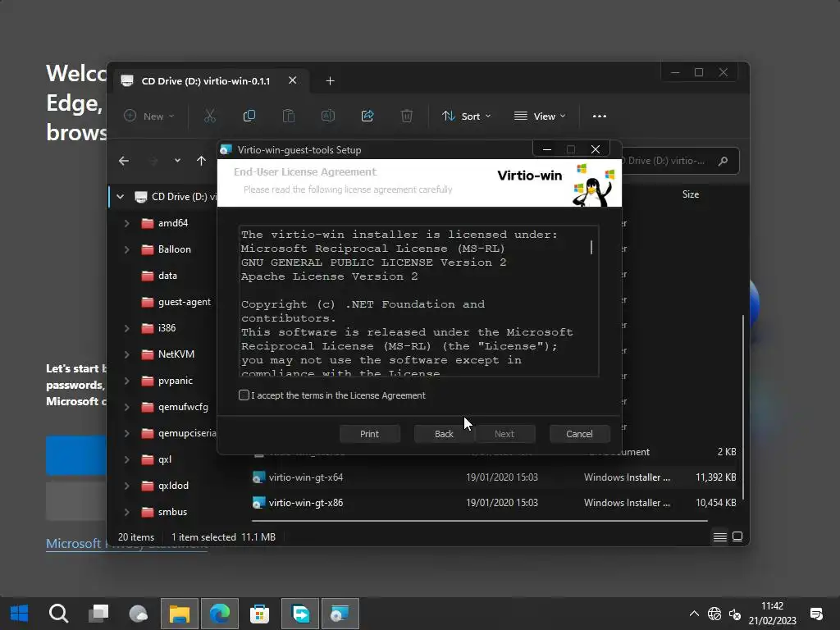The height and width of the screenshot is (630, 840).
Task: Click the search magnifier in Explorer search box
Action: pyautogui.click(x=723, y=161)
